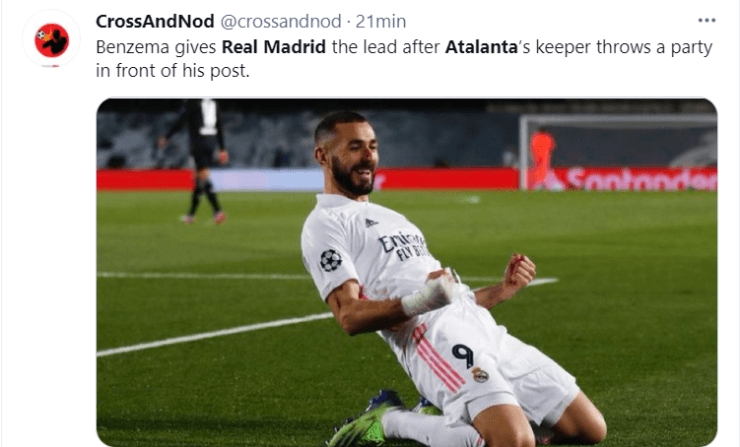
Task: Click the CrossAndNod display name
Action: tap(155, 21)
